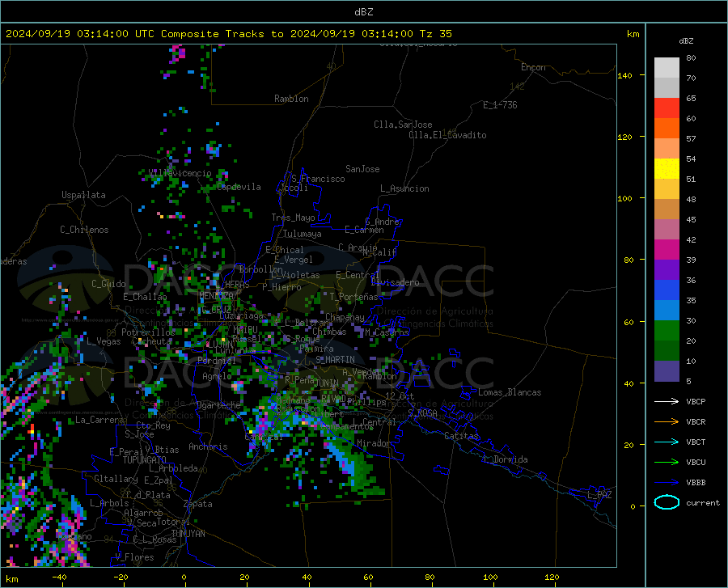The height and width of the screenshot is (588, 728).
Task: Click the 'Tz 35' text in header
Action: pyautogui.click(x=435, y=34)
